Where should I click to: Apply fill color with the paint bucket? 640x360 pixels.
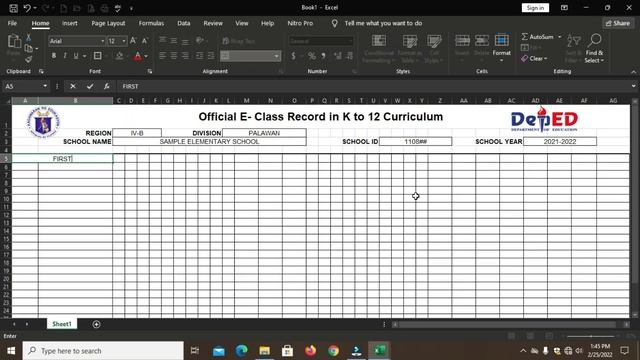tap(119, 56)
